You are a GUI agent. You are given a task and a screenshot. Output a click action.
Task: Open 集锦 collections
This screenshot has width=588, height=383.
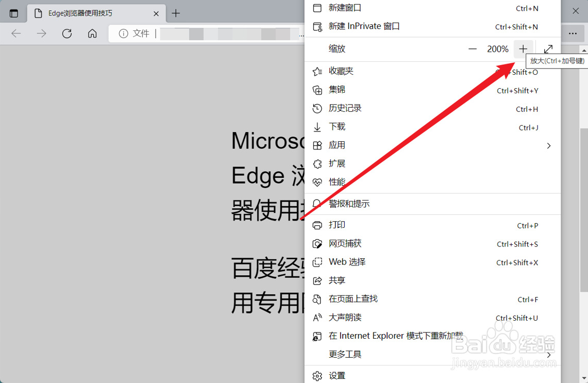coord(432,90)
